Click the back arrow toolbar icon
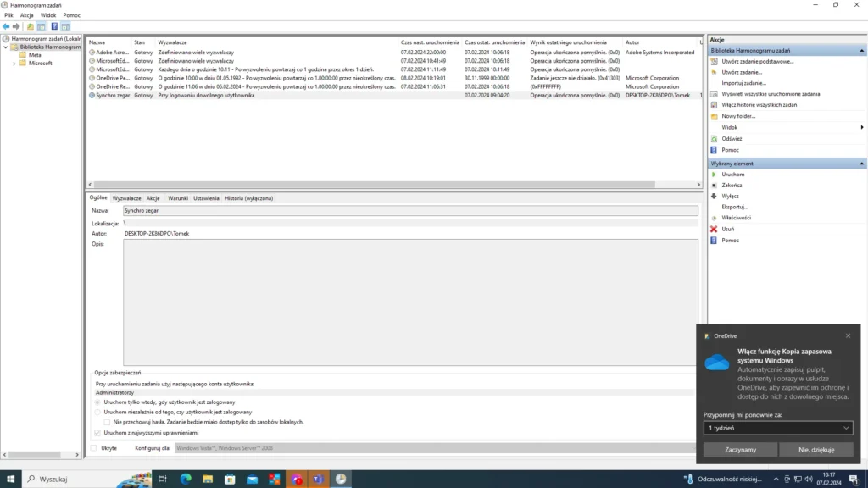Viewport: 868px width, 488px height. point(7,26)
